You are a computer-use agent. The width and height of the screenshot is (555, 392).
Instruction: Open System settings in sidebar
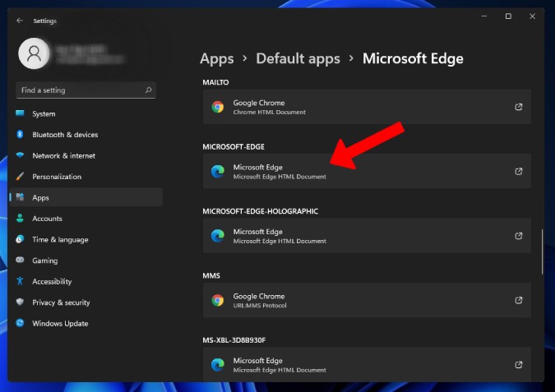[44, 114]
